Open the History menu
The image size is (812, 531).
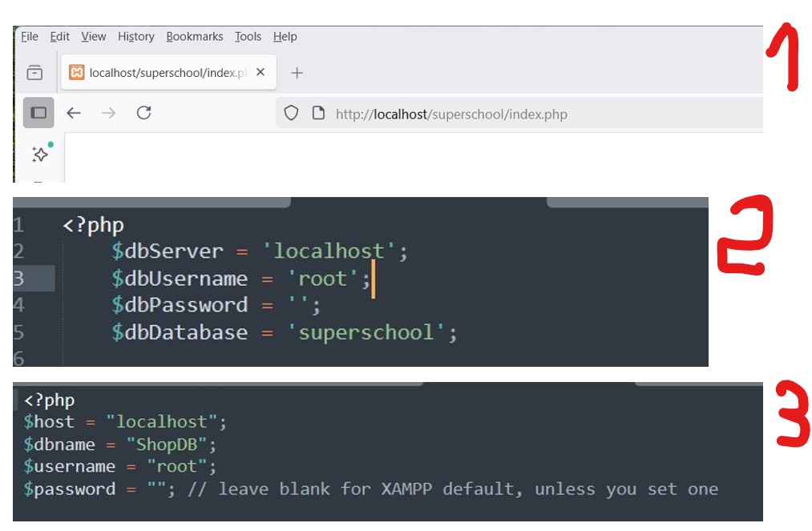[x=135, y=37]
